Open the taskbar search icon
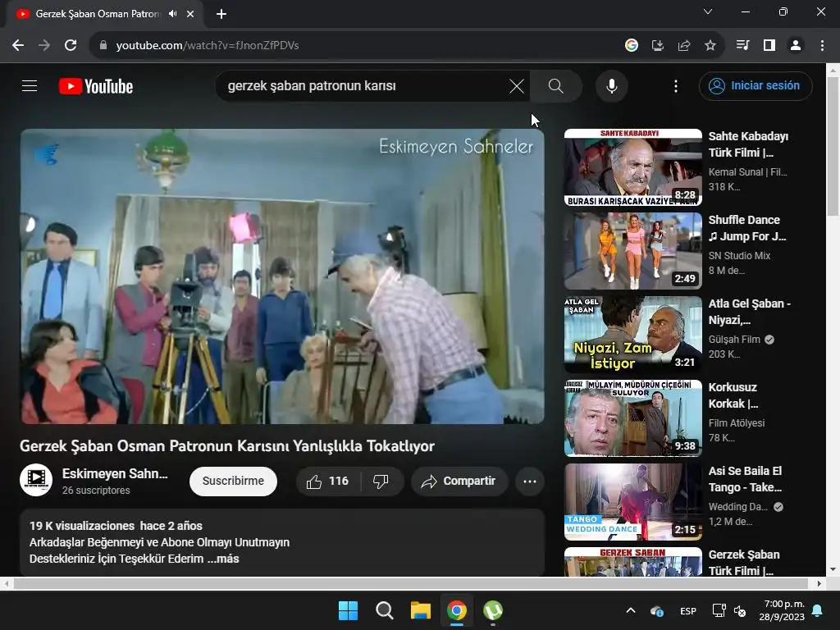 pyautogui.click(x=384, y=610)
